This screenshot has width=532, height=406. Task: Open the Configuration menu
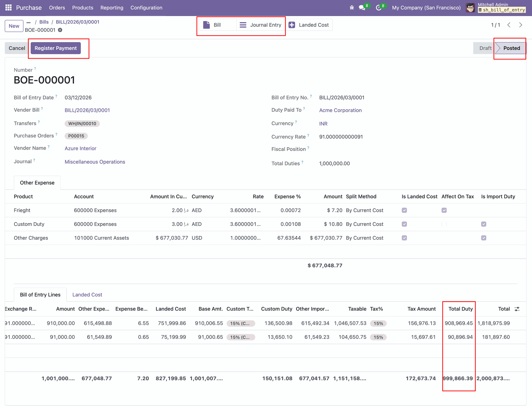pyautogui.click(x=146, y=8)
